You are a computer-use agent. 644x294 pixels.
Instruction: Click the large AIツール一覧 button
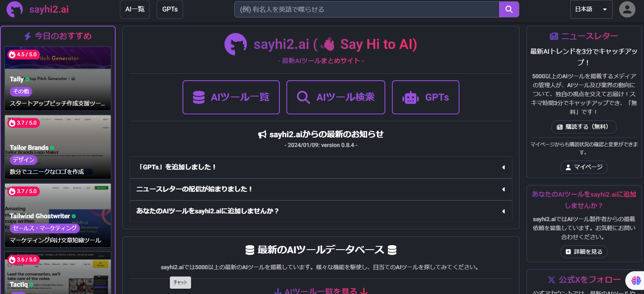231,97
